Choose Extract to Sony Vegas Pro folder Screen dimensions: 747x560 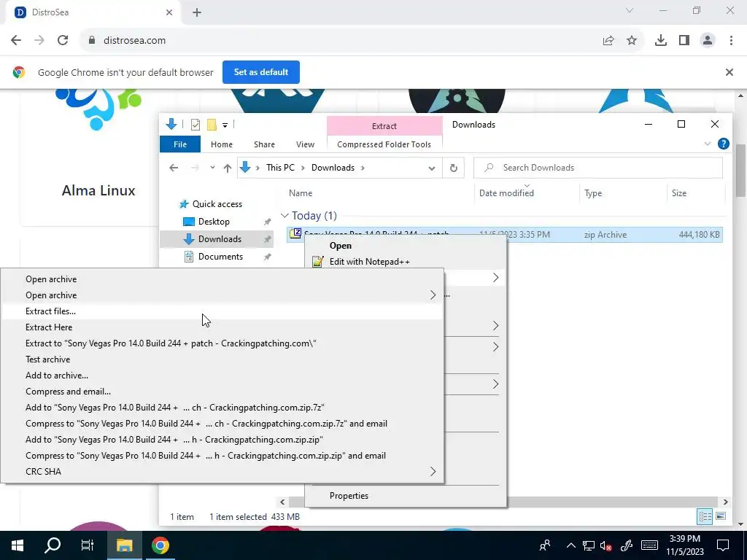[x=222, y=343]
